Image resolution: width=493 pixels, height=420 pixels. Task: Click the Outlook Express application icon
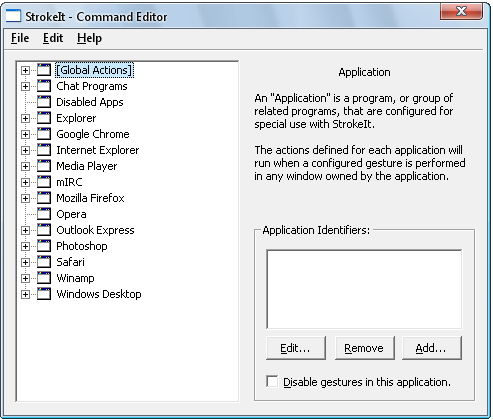click(x=44, y=230)
